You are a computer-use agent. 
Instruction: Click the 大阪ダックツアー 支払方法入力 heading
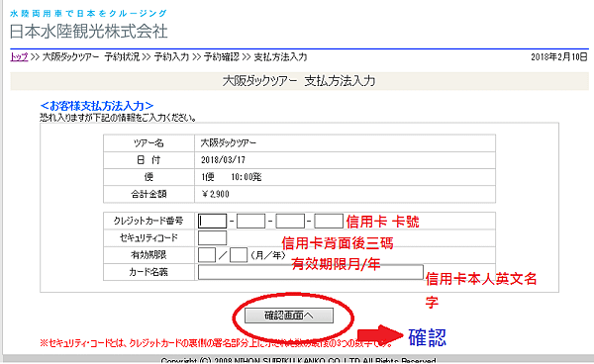299,81
